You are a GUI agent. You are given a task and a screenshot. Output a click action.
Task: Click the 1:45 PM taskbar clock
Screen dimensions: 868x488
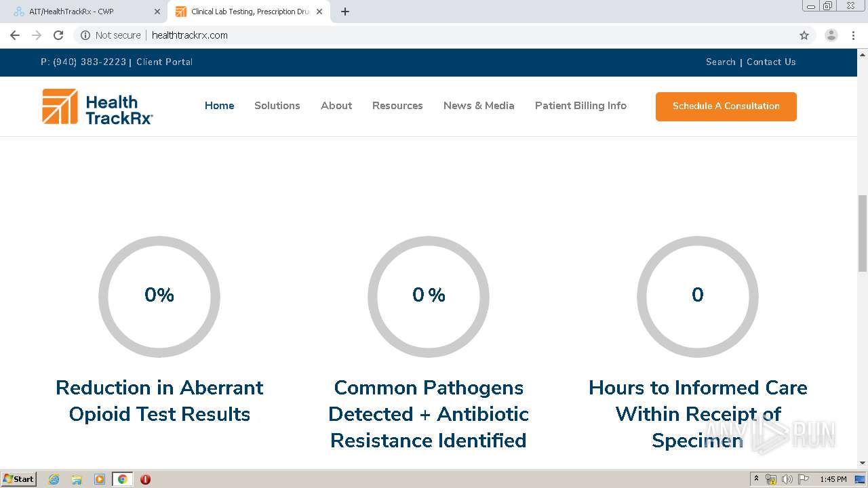833,479
